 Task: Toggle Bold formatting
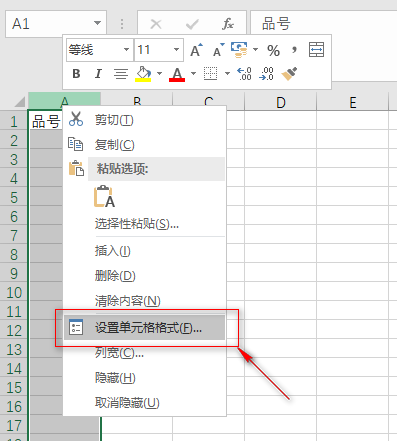click(76, 74)
